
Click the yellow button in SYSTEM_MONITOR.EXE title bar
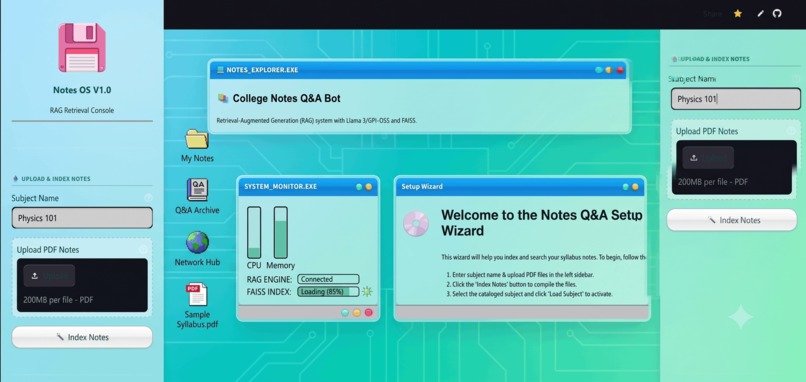[x=369, y=187]
